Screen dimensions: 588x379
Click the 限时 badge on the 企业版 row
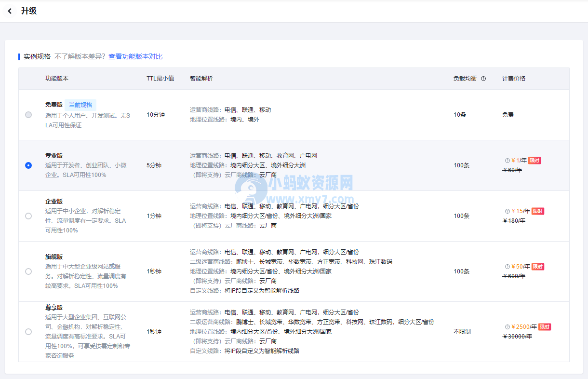[538, 211]
